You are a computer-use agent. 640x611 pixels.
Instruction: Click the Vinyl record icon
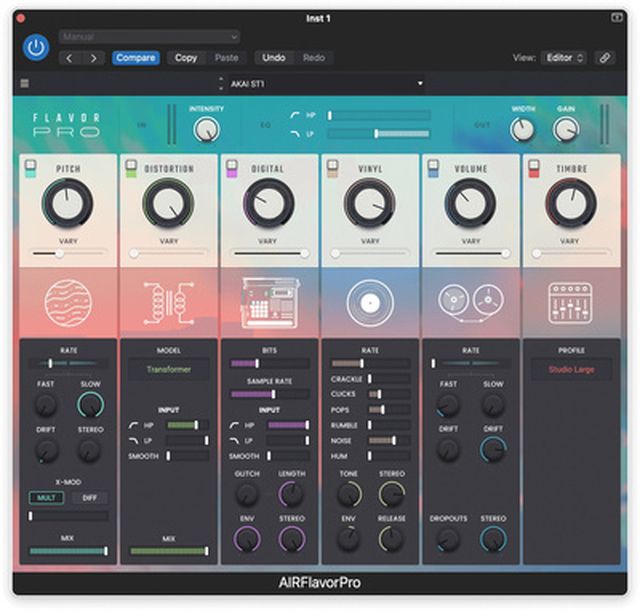tap(370, 302)
